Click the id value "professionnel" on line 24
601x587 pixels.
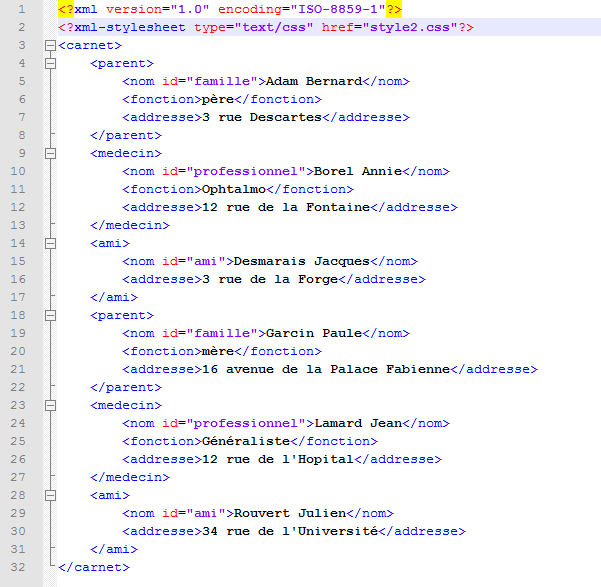point(246,423)
